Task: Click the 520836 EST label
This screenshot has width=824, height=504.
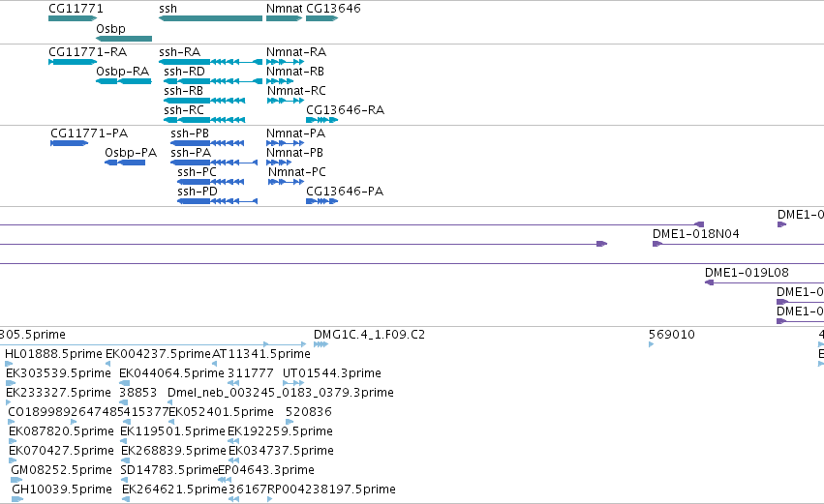Action: click(309, 413)
